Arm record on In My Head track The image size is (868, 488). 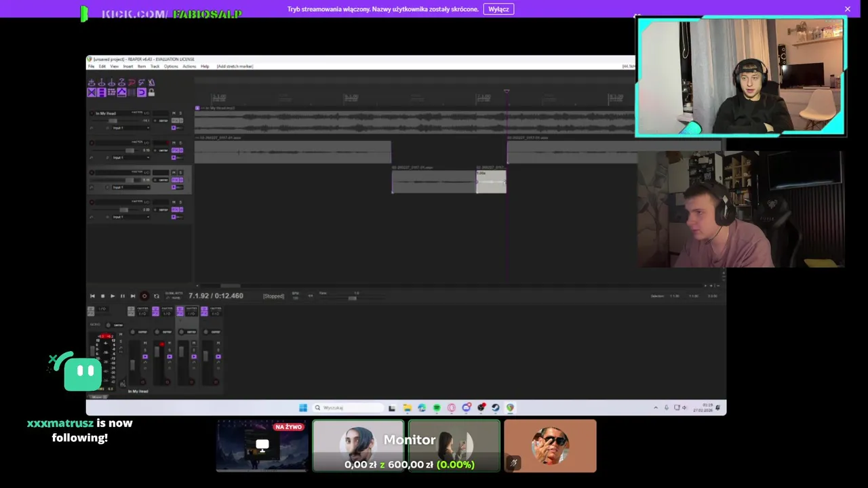[x=92, y=113]
